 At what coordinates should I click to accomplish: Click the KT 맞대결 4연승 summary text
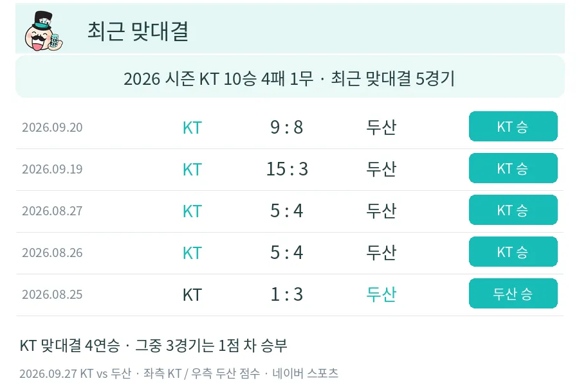pyautogui.click(x=153, y=346)
